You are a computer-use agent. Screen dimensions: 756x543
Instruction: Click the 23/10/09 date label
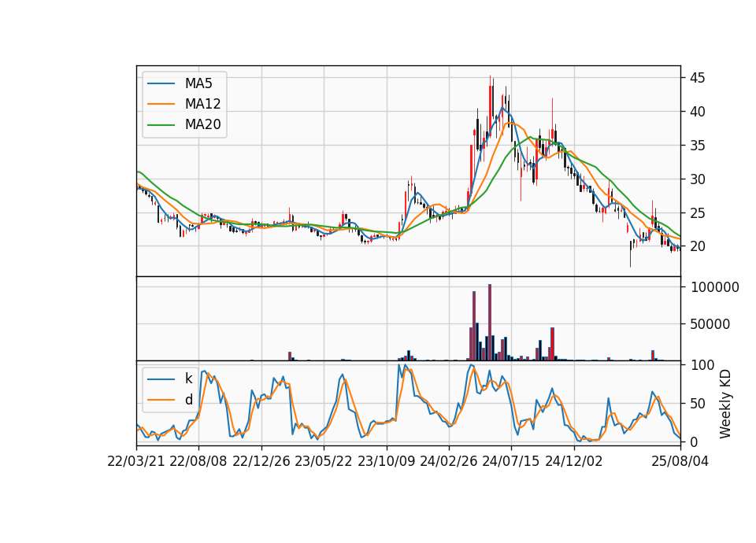point(386,462)
